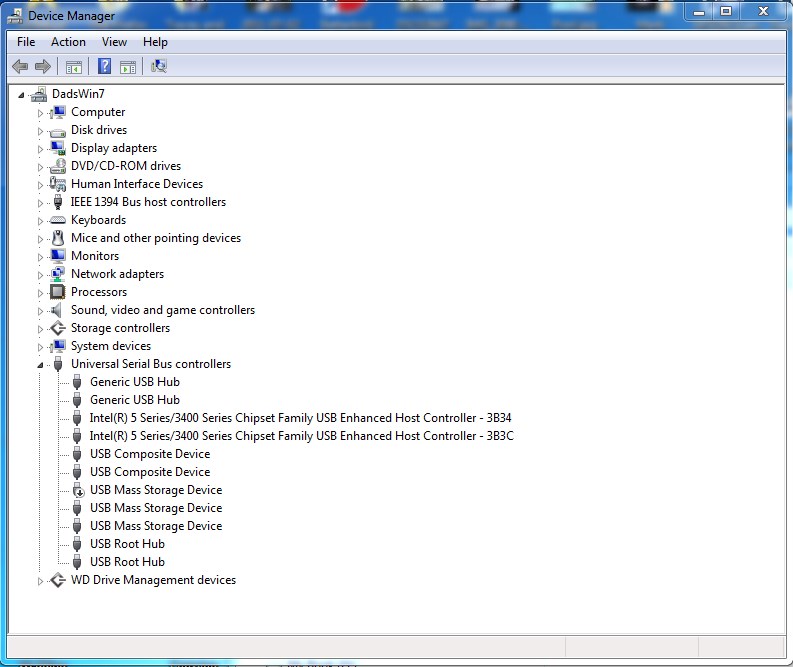The height and width of the screenshot is (667, 793).
Task: Click the WD Drive Management devices icon
Action: (x=58, y=580)
